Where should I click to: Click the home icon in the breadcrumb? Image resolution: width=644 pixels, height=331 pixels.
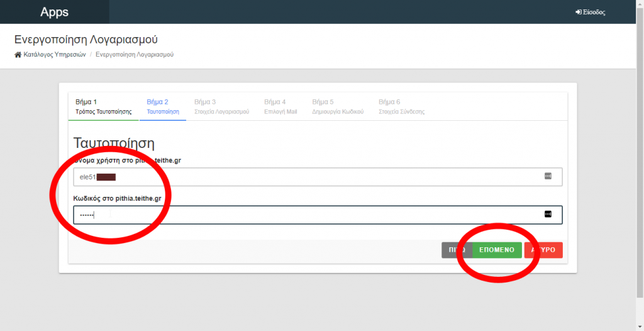pyautogui.click(x=18, y=55)
